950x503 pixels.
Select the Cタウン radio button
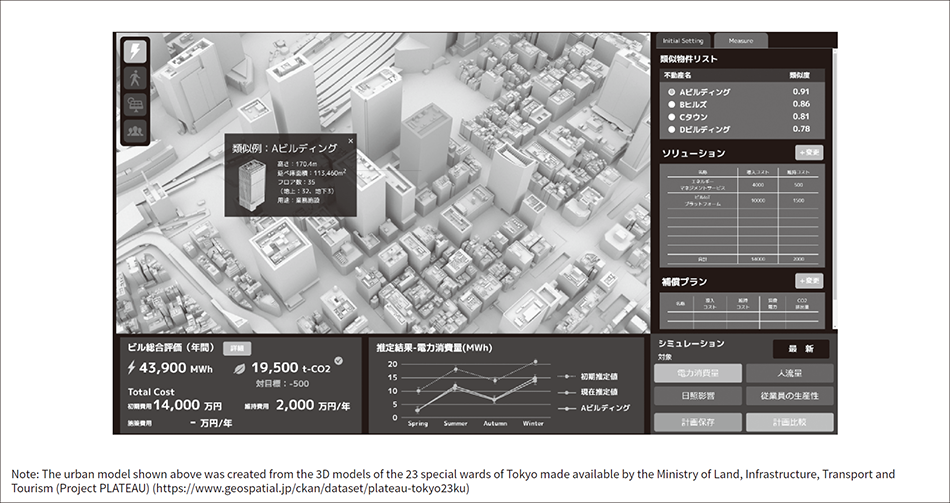tap(671, 116)
